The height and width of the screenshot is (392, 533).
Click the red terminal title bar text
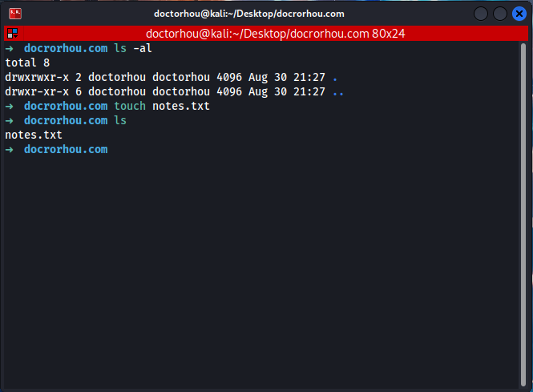276,34
